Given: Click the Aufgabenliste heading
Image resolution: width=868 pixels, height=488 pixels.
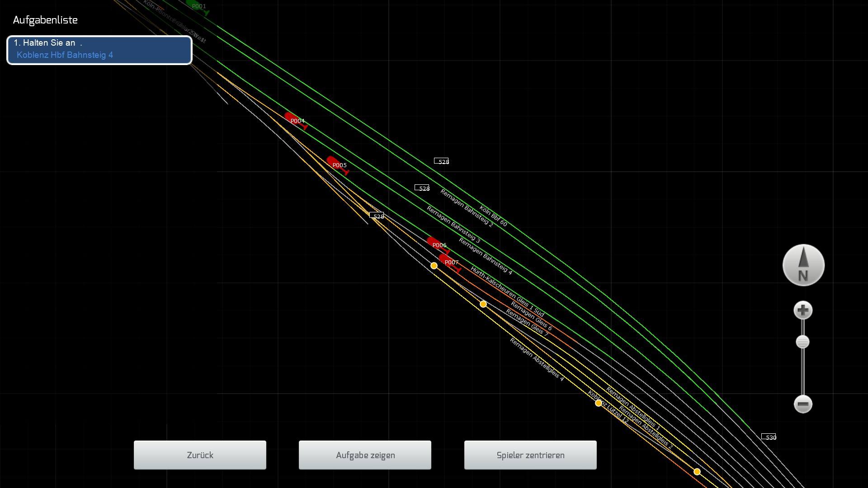Looking at the screenshot, I should 45,20.
